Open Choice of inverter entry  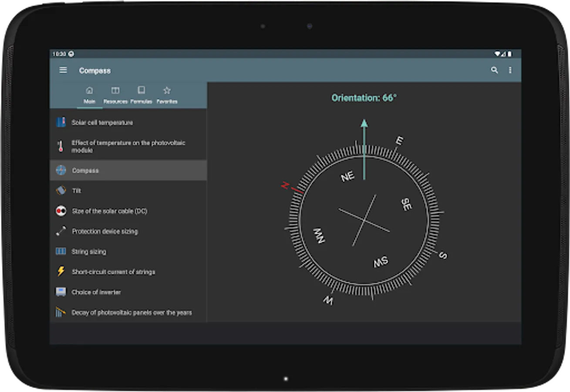(96, 292)
